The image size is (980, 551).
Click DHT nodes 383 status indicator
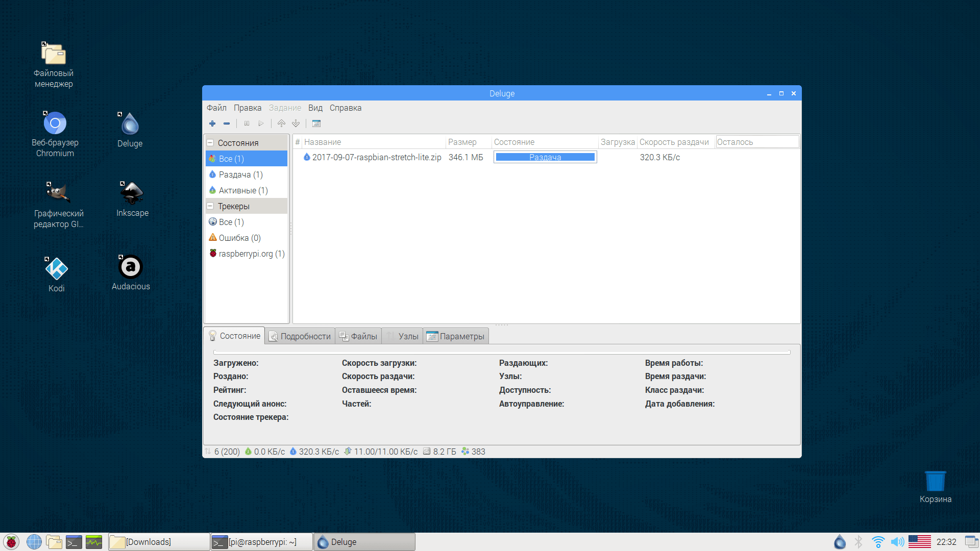(473, 452)
